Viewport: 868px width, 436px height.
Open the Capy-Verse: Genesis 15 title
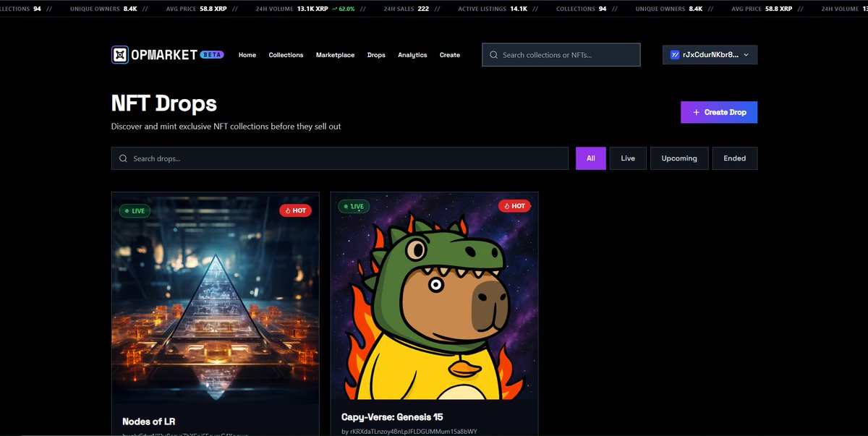[392, 417]
